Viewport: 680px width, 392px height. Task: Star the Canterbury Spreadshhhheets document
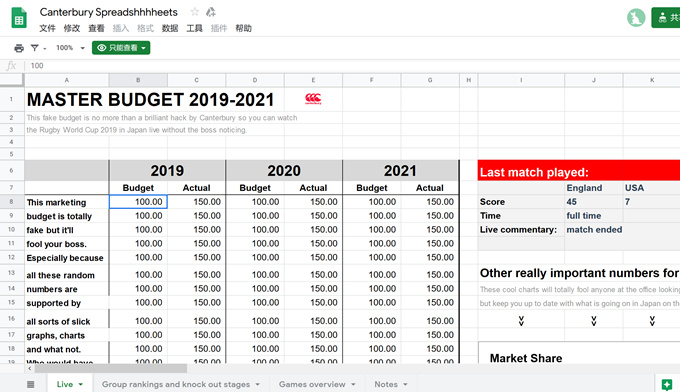coord(195,12)
